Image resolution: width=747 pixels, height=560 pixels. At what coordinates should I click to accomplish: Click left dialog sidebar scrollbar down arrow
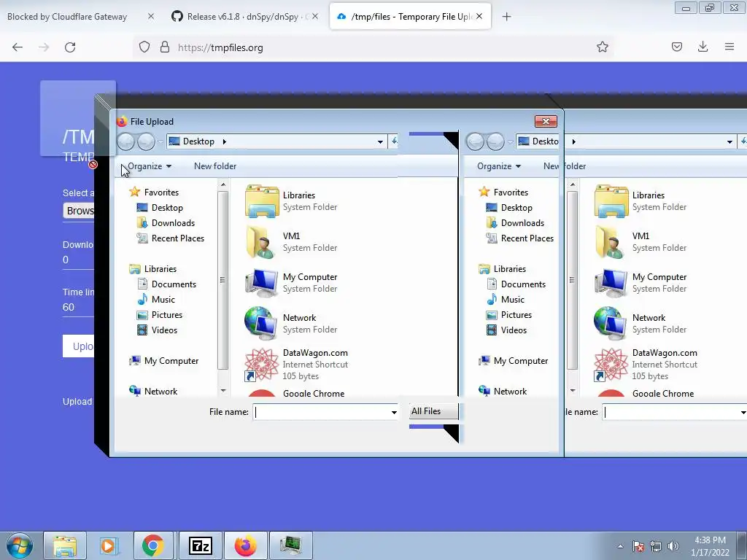click(223, 391)
